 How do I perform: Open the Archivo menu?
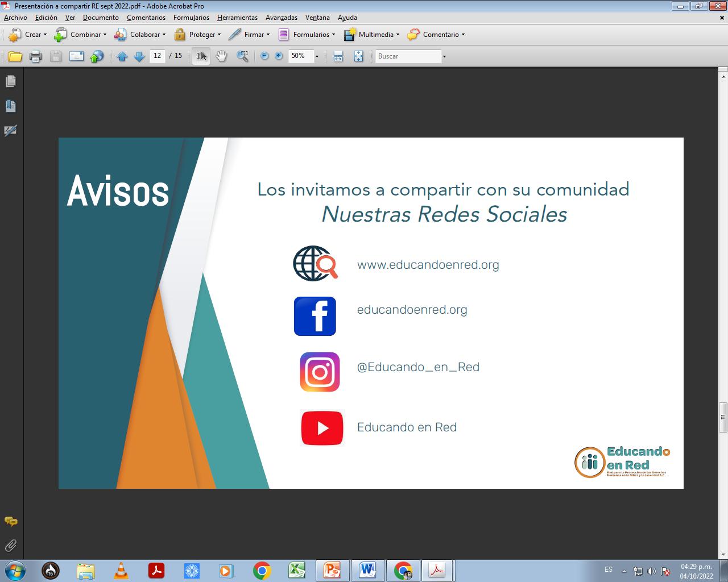[15, 18]
